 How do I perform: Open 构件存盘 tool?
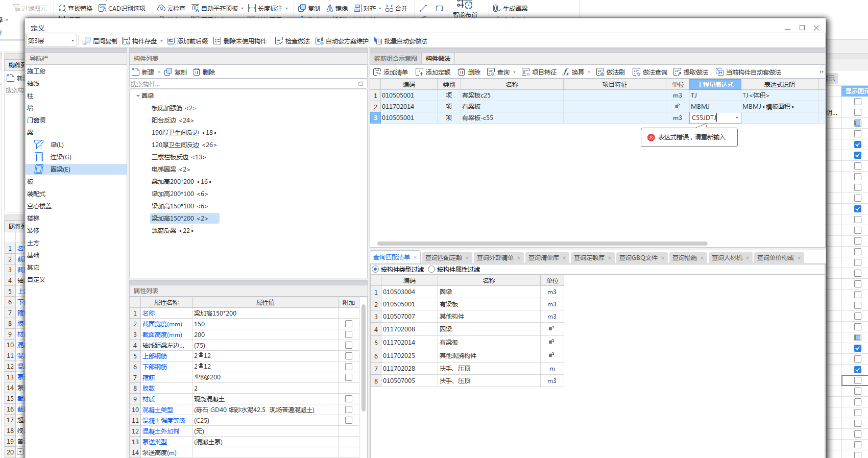(x=139, y=41)
